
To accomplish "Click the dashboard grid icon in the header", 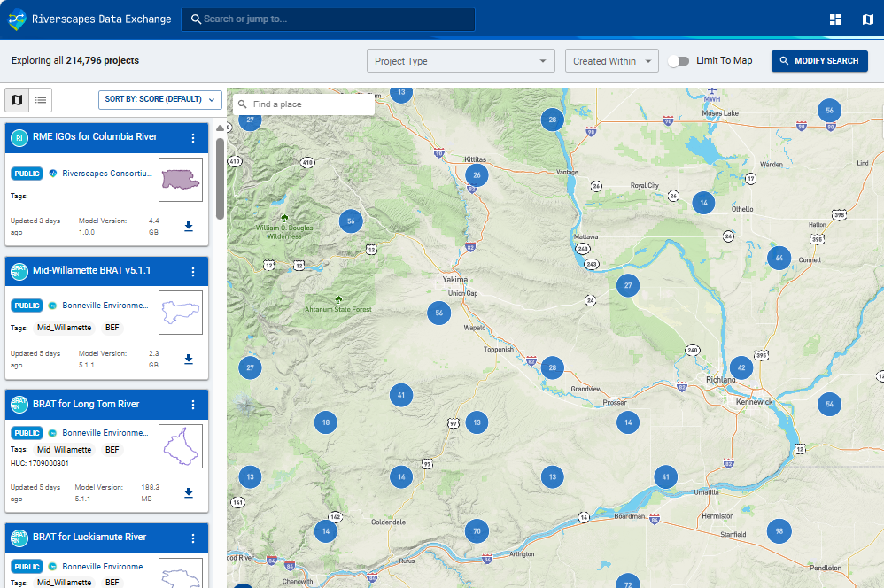I will click(x=834, y=19).
